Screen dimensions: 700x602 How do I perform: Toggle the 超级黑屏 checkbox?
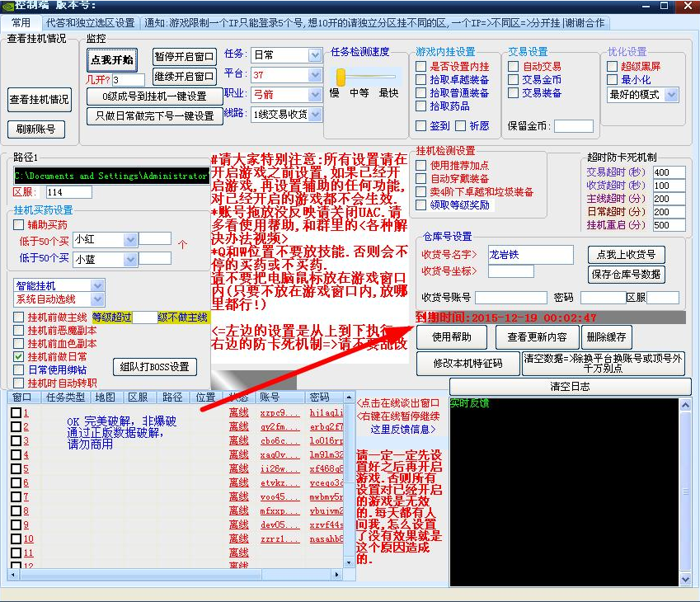click(612, 66)
